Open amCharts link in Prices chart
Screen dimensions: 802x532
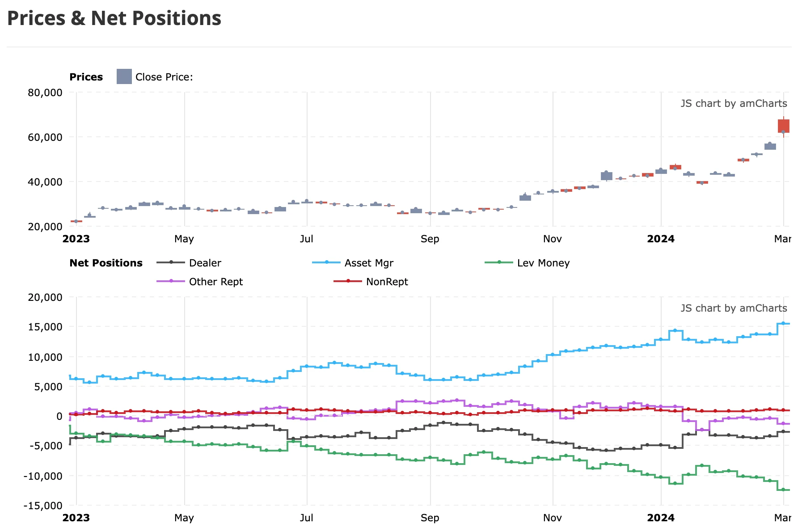pos(734,103)
